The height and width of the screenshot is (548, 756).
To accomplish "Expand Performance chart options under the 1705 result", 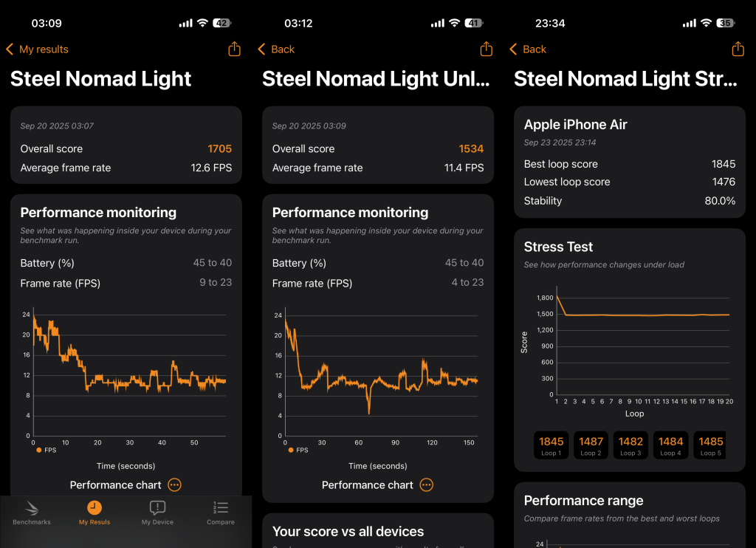I will tap(174, 484).
